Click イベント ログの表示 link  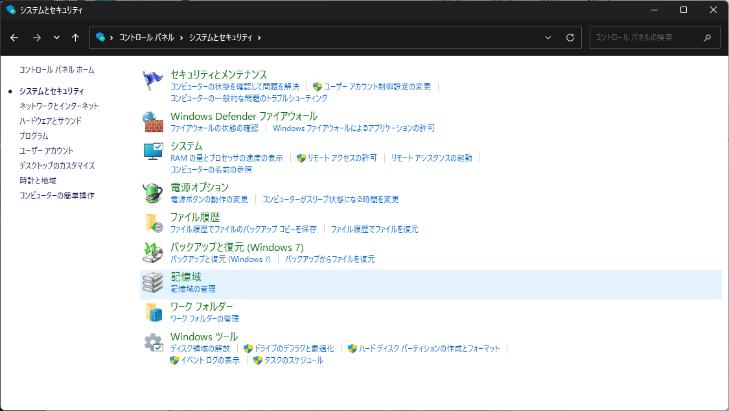pyautogui.click(x=210, y=360)
